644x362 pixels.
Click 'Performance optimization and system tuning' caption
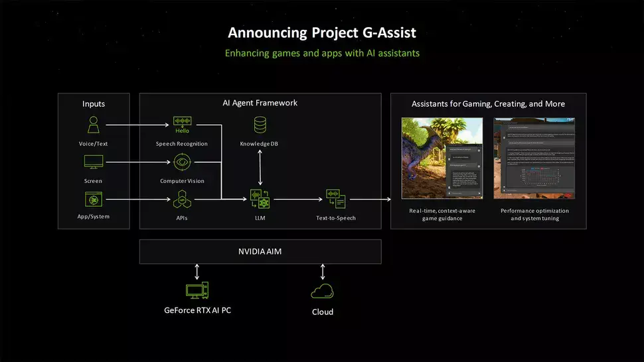tap(534, 214)
